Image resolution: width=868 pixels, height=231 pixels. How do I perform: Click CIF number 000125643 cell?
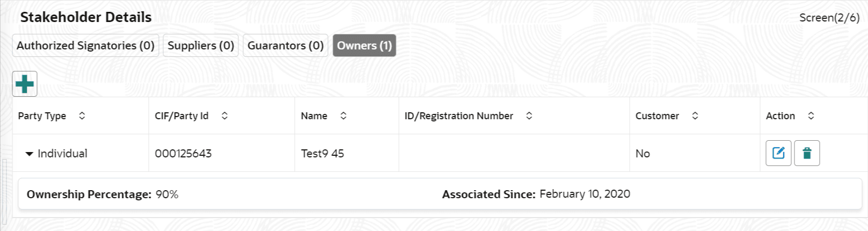183,154
